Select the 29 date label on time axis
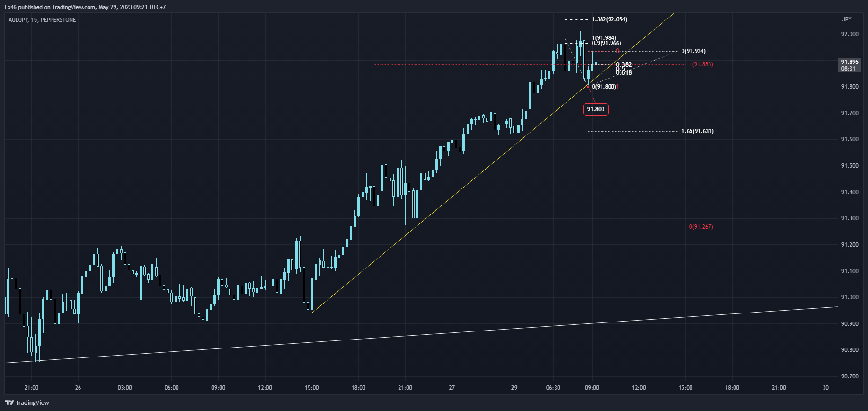 [514, 388]
